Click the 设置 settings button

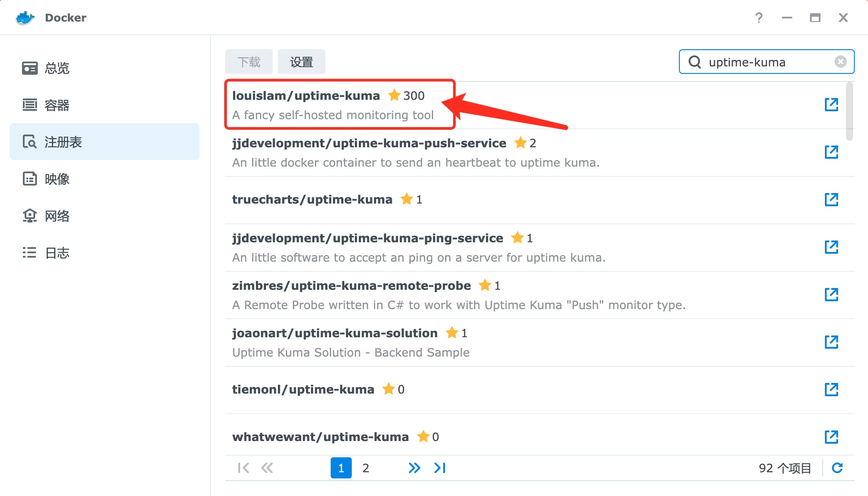[x=302, y=62]
